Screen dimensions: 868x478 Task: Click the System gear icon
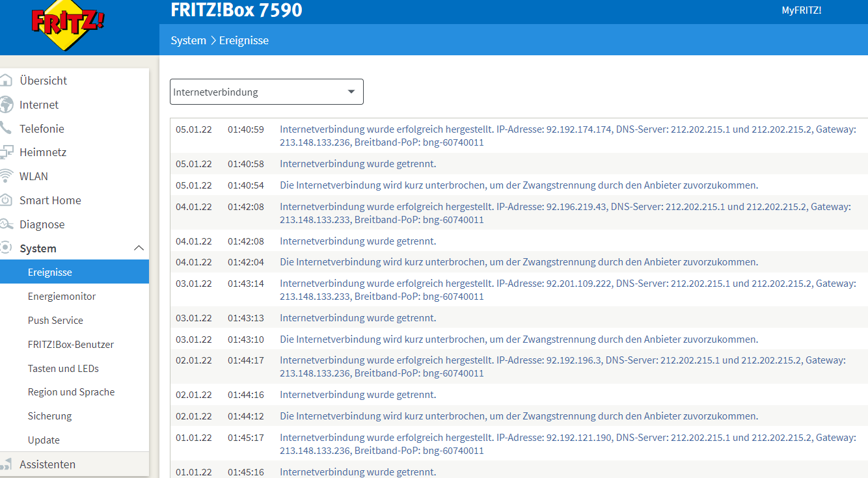click(x=6, y=248)
